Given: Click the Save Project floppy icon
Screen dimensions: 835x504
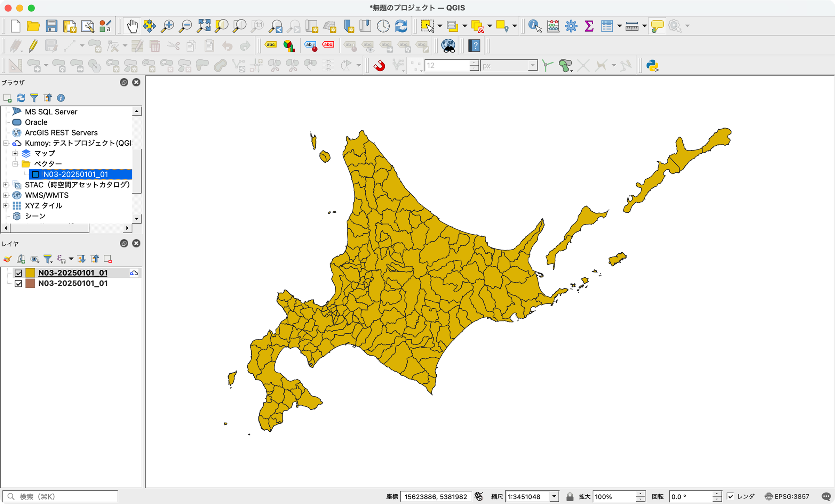Looking at the screenshot, I should [51, 26].
